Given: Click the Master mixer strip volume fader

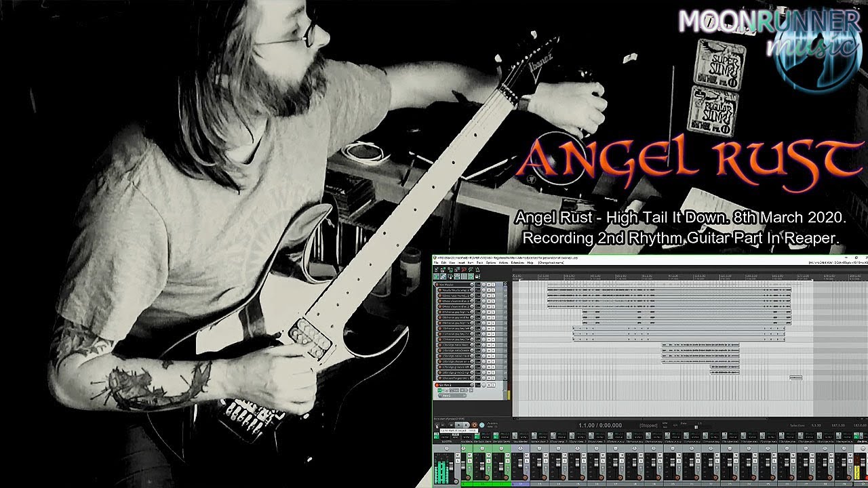Looking at the screenshot, I should click(451, 466).
